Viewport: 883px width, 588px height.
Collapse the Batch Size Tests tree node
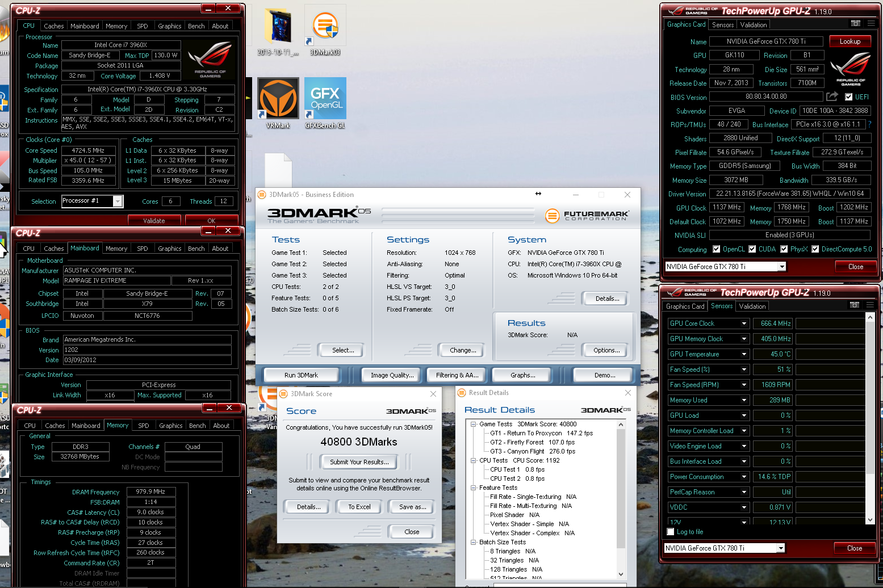click(x=473, y=542)
